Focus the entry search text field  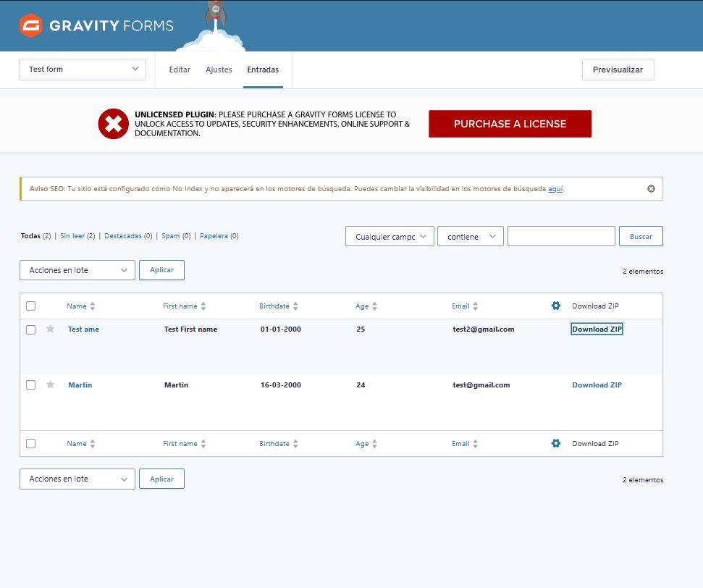tap(561, 236)
